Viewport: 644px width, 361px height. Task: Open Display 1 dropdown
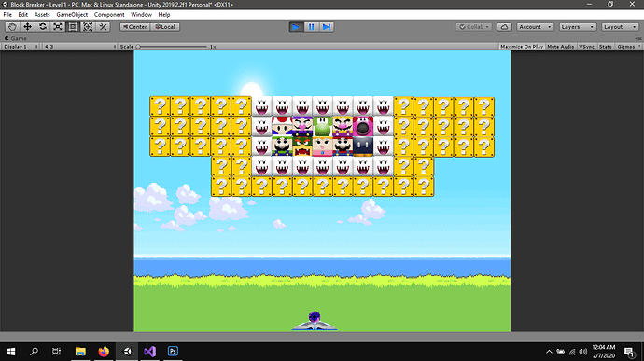[21, 47]
